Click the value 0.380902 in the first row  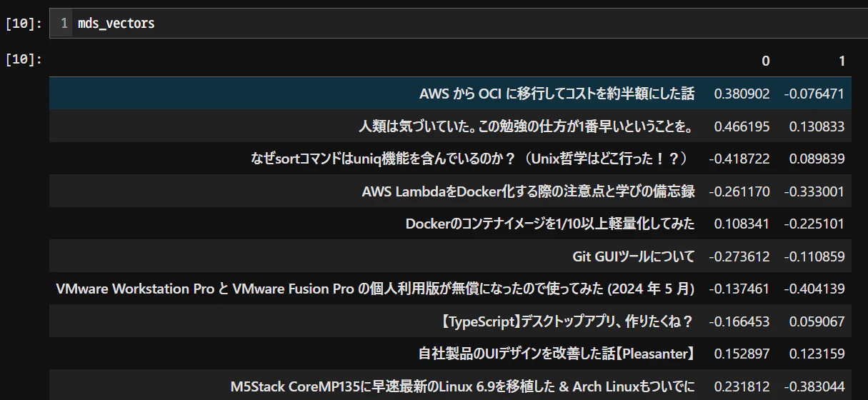click(742, 94)
